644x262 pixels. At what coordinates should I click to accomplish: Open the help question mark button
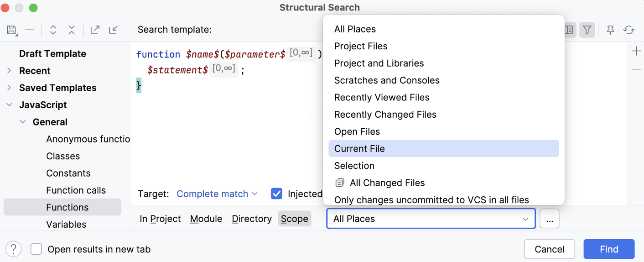click(x=14, y=249)
